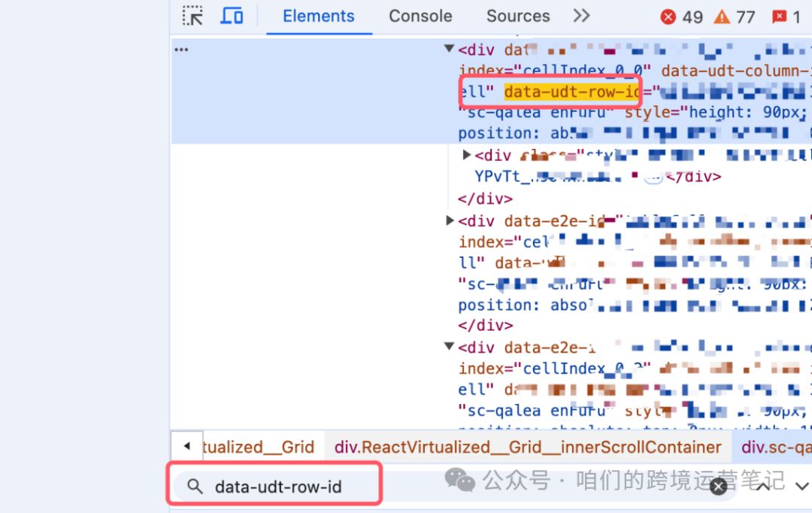This screenshot has width=812, height=513.
Task: Expand the collapsed div with data-e2e-id
Action: pyautogui.click(x=449, y=220)
